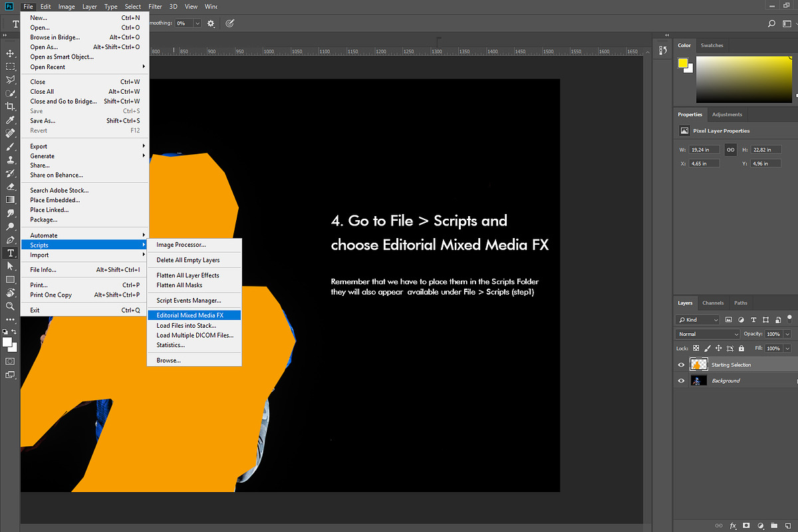The image size is (798, 532).
Task: Select the Brush tool
Action: (x=10, y=147)
